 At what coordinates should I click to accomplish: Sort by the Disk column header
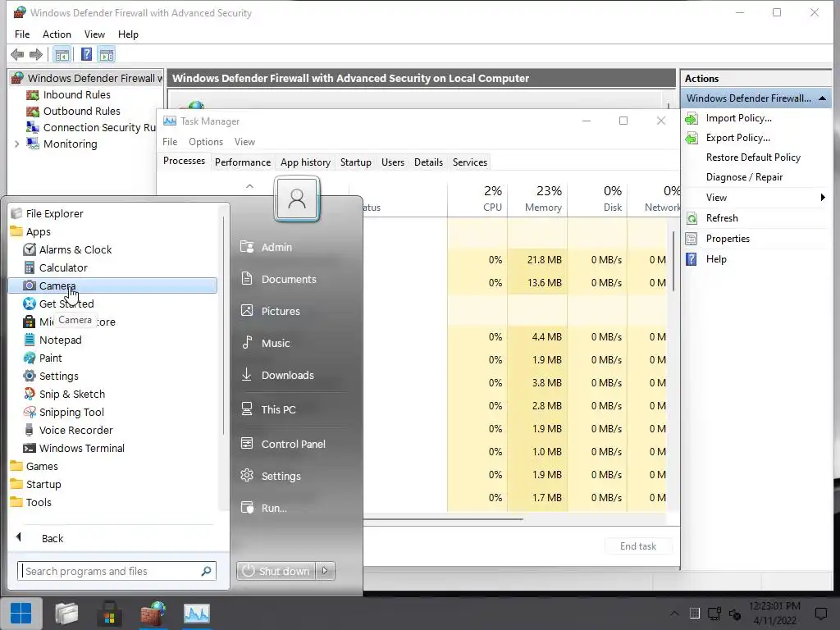pos(597,199)
